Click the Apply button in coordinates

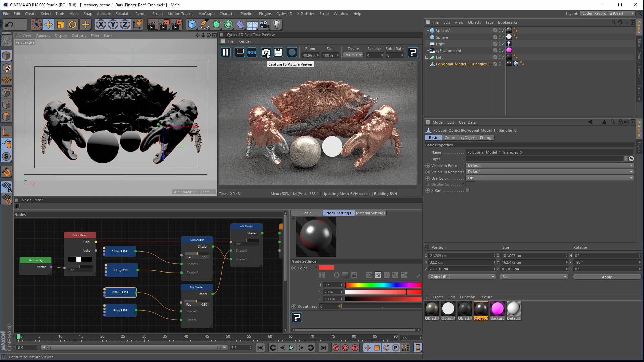point(606,277)
